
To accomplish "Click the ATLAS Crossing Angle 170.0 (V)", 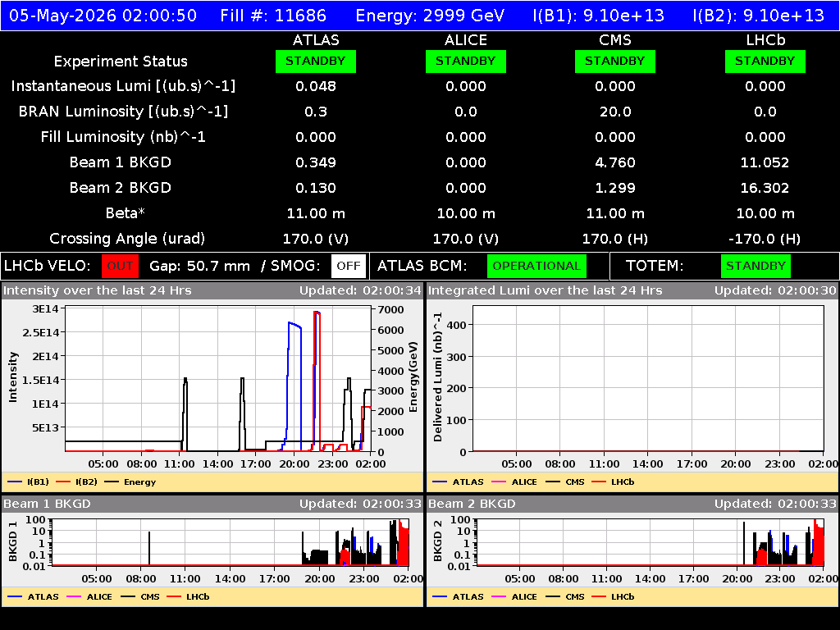I will (x=316, y=239).
